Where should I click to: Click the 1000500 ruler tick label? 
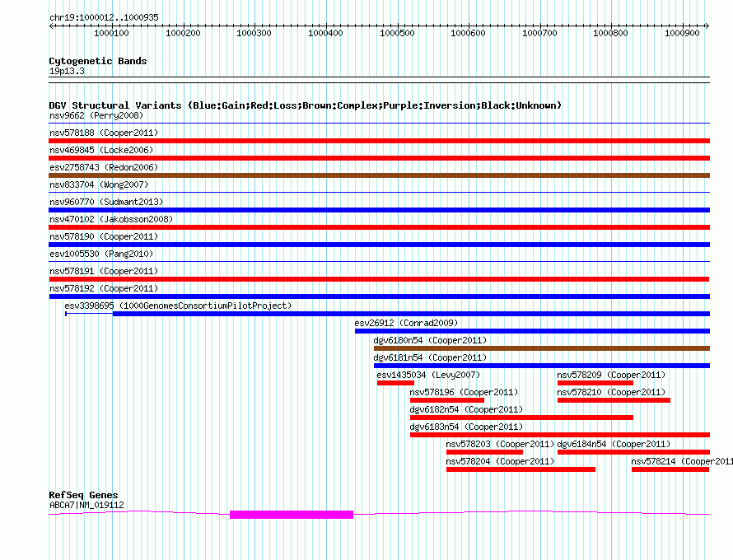[x=397, y=33]
